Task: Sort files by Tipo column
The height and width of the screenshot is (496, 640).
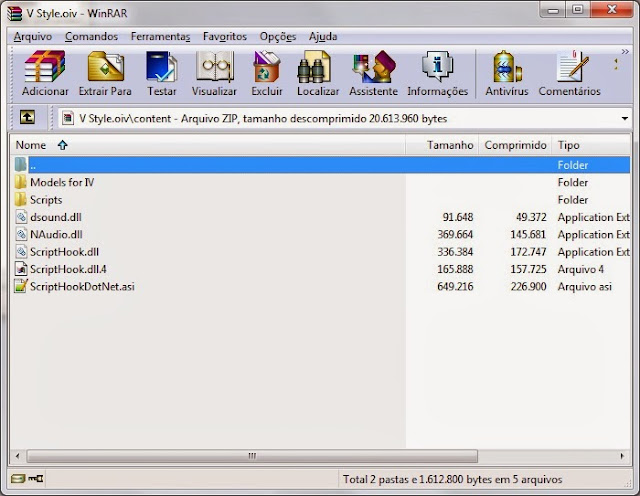Action: [x=591, y=145]
